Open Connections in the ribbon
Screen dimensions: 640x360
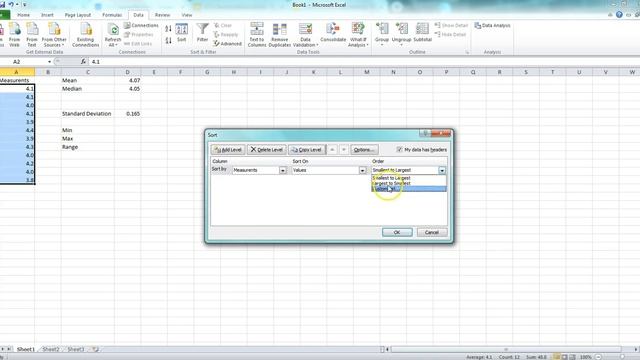pos(141,25)
